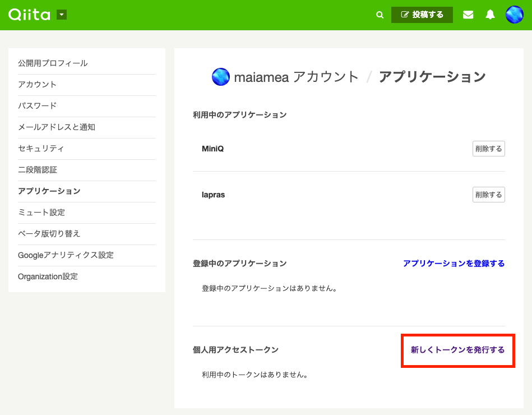Click the globe avatar beside maiamea heading
This screenshot has height=415, width=532.
click(221, 77)
